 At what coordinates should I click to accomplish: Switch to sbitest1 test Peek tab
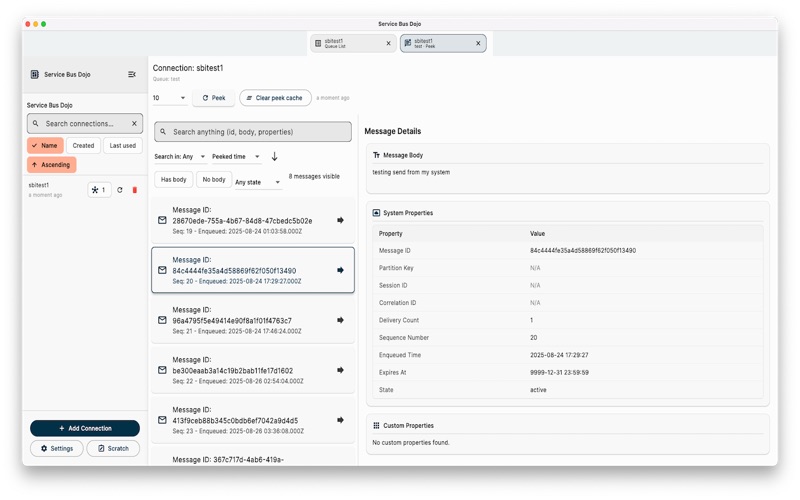point(443,43)
